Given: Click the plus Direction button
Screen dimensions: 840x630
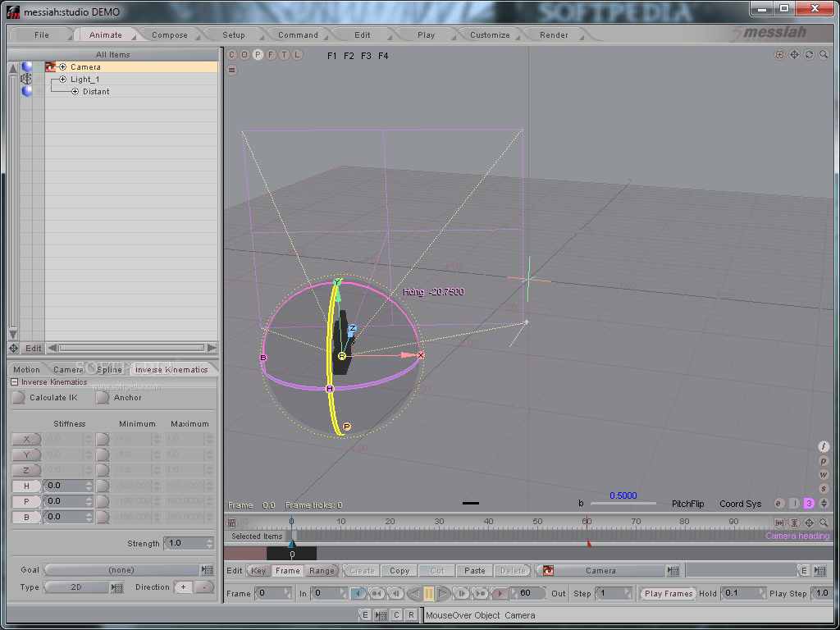Looking at the screenshot, I should [x=183, y=587].
